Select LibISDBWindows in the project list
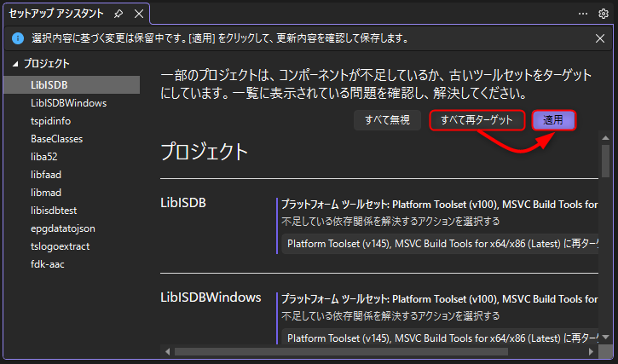618x364 pixels. coord(68,102)
